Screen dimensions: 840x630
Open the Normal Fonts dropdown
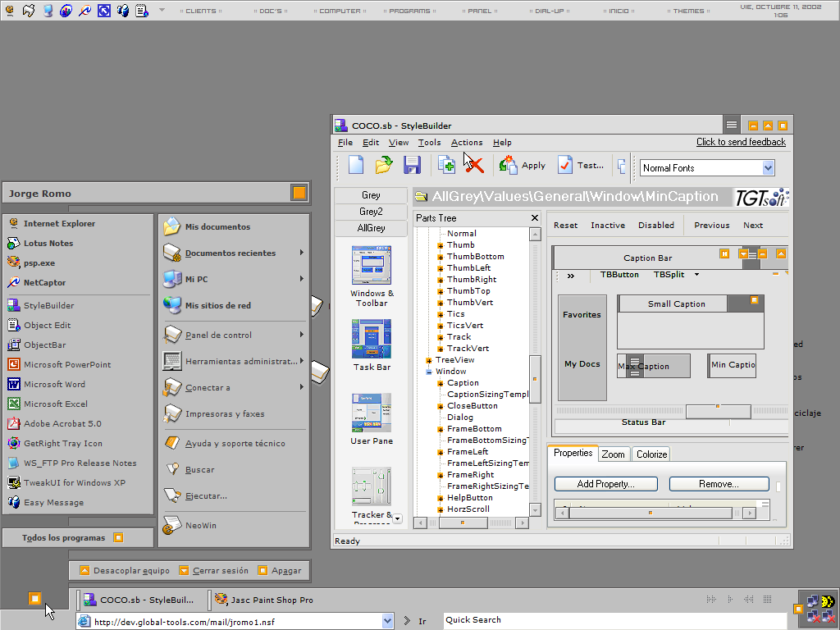click(x=768, y=167)
